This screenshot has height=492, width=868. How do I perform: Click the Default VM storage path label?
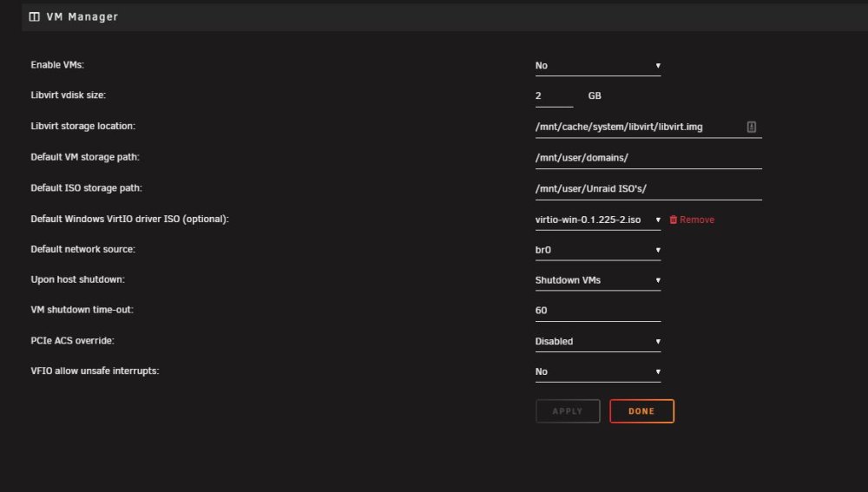pos(85,157)
